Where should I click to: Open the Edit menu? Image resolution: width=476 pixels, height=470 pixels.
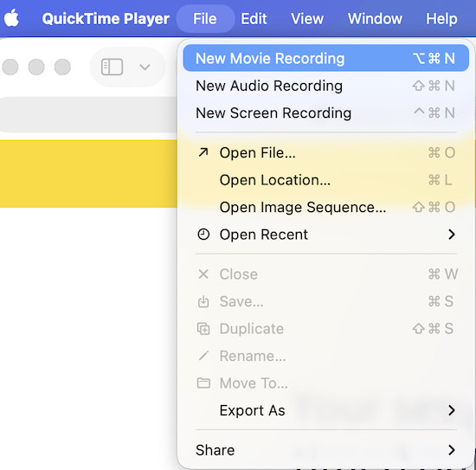click(x=254, y=19)
